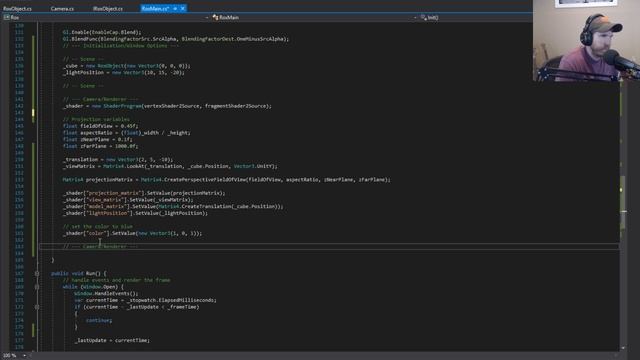The image size is (640, 360).
Task: Close the RoxMain.cs tab
Action: click(182, 8)
